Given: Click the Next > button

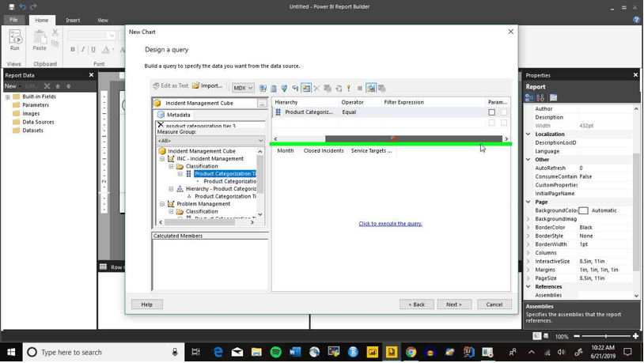Looking at the screenshot, I should pos(454,304).
